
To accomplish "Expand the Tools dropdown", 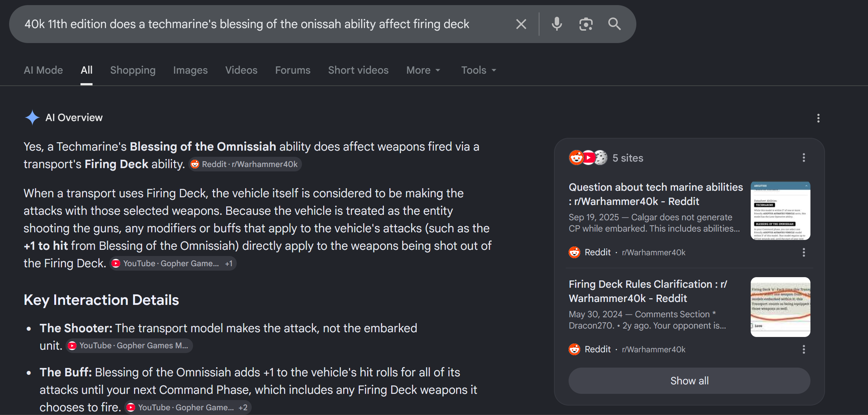I will point(479,70).
